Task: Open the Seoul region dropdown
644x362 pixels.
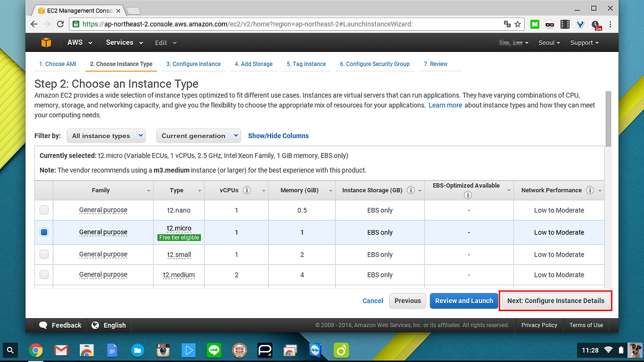Action: pos(549,43)
